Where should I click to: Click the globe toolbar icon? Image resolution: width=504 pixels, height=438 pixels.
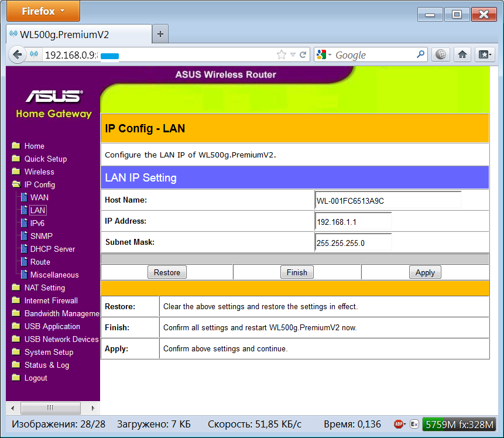point(441,54)
